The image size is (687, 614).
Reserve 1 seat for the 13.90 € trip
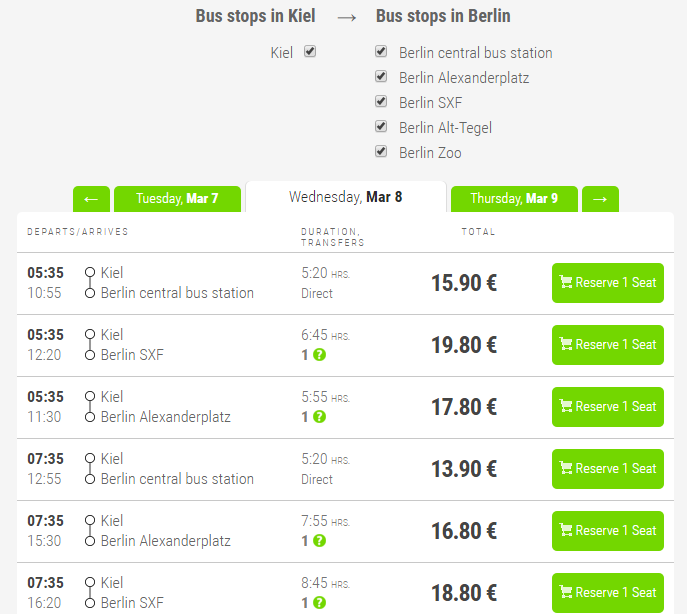[x=607, y=469]
